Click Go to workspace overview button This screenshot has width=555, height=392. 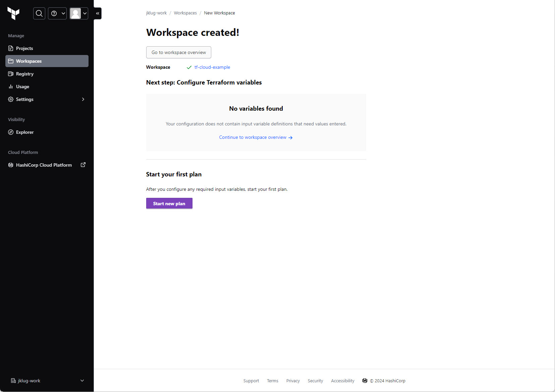[178, 52]
